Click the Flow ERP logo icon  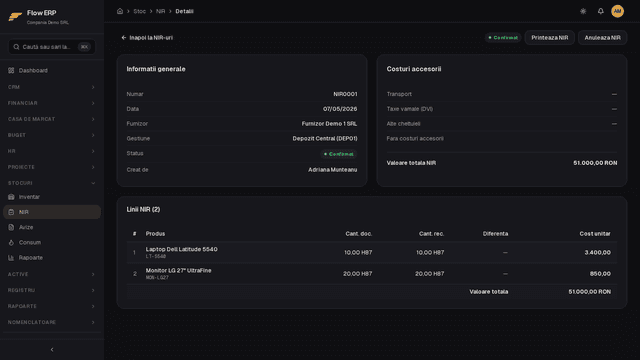pos(15,17)
